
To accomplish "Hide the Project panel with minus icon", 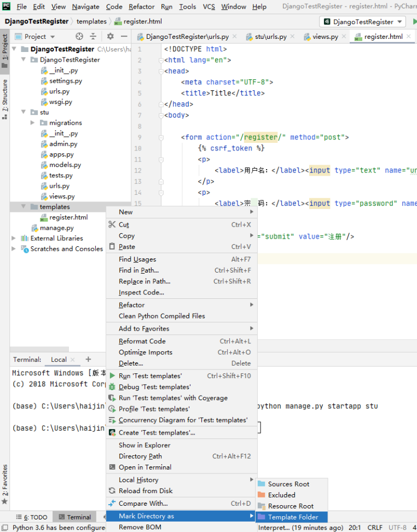I will pos(124,37).
